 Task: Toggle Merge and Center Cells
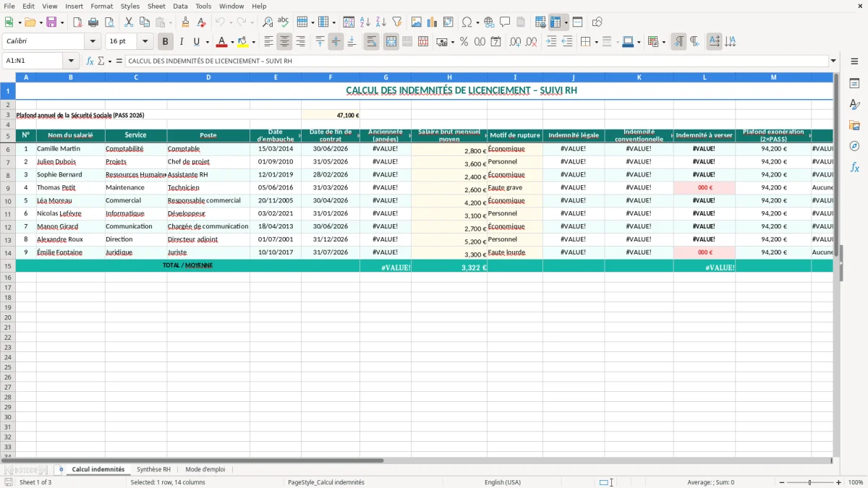point(391,42)
